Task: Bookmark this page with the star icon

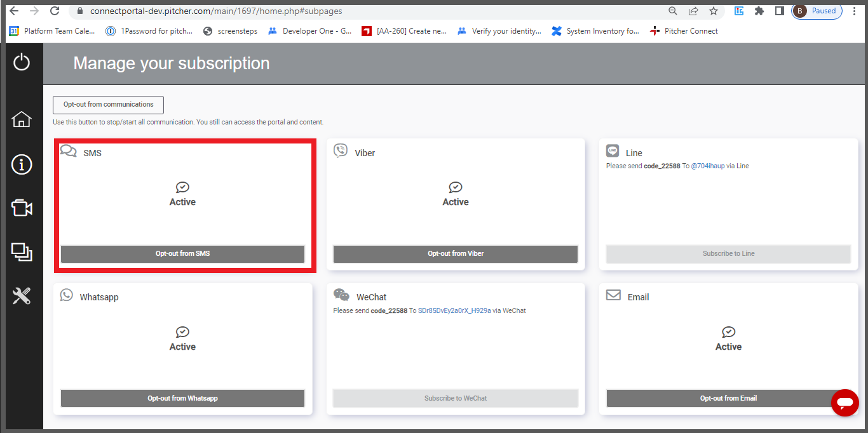Action: click(714, 11)
